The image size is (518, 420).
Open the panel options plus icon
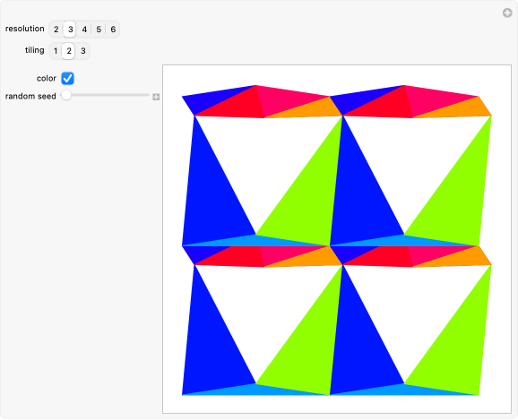pyautogui.click(x=507, y=13)
